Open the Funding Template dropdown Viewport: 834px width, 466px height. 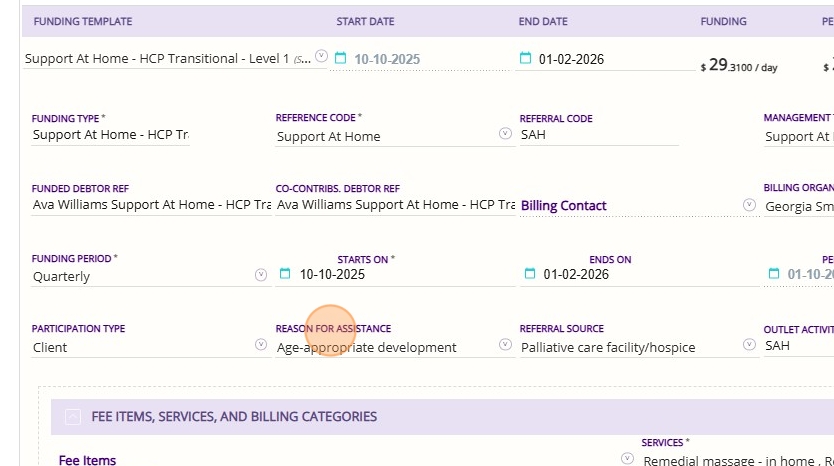point(321,57)
